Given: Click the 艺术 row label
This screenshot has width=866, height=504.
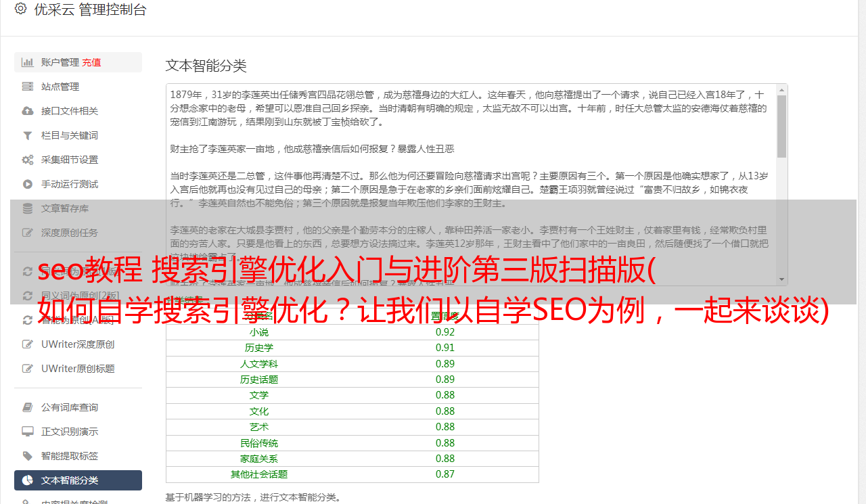Looking at the screenshot, I should tap(259, 427).
